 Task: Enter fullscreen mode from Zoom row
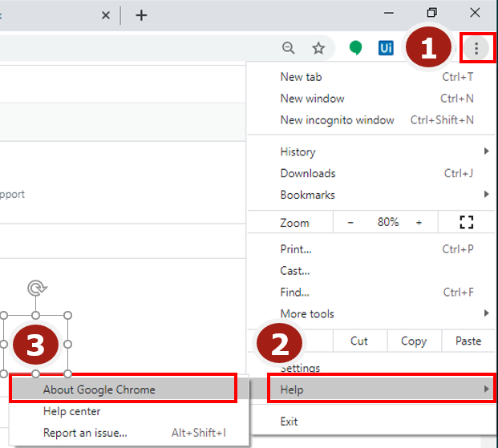pos(467,222)
